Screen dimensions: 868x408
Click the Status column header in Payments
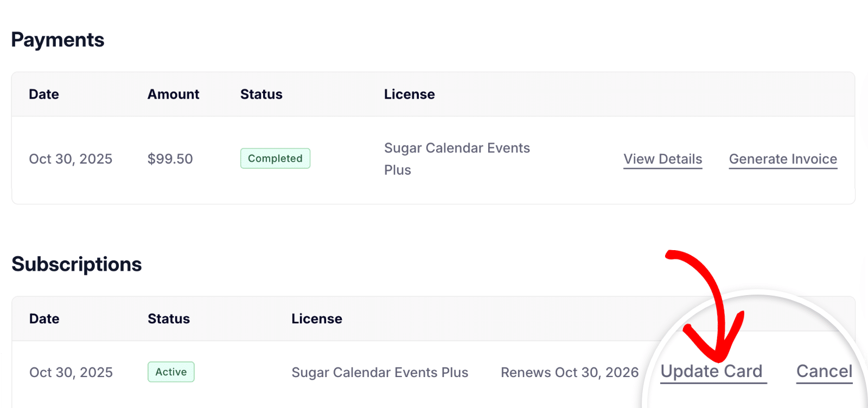click(261, 94)
